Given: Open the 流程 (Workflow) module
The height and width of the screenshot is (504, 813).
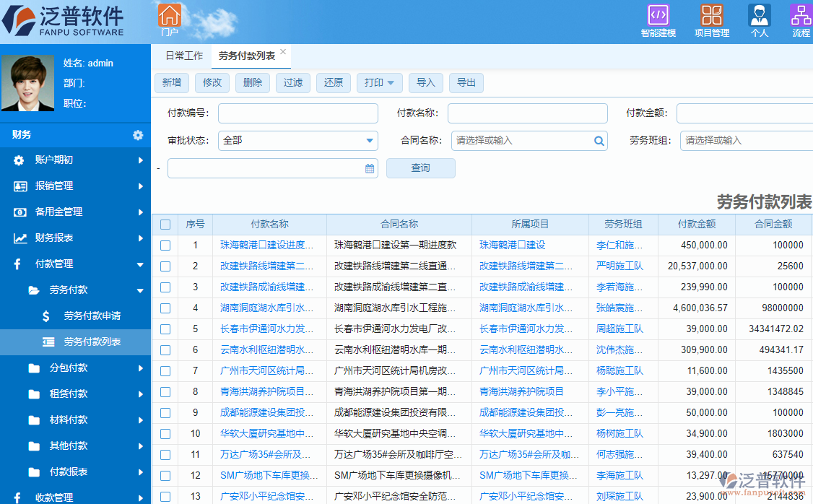Looking at the screenshot, I should point(801,20).
